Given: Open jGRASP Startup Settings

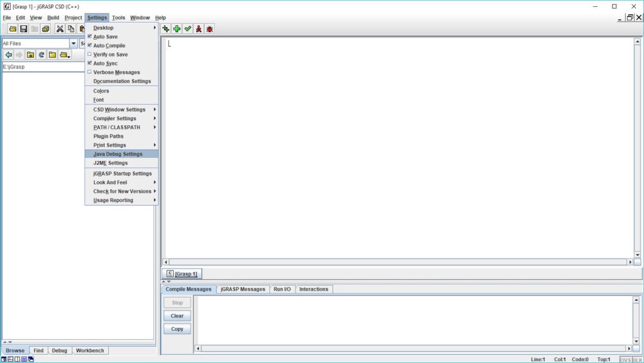Looking at the screenshot, I should point(121,174).
